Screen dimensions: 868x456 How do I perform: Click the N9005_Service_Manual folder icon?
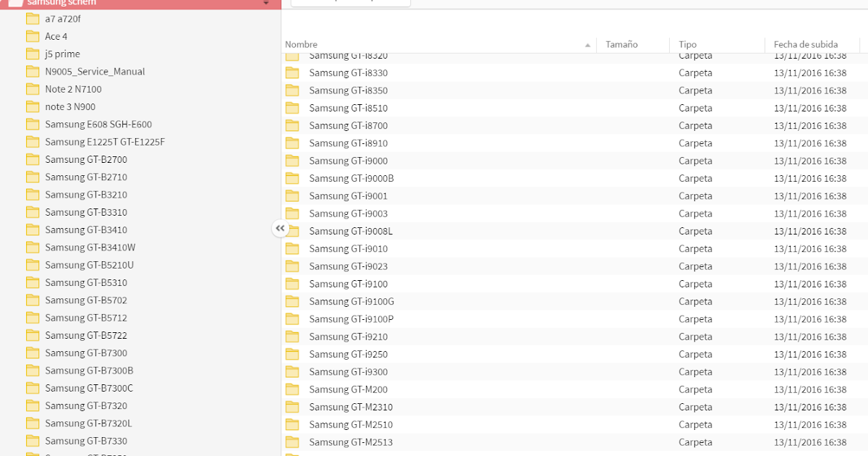coord(33,71)
